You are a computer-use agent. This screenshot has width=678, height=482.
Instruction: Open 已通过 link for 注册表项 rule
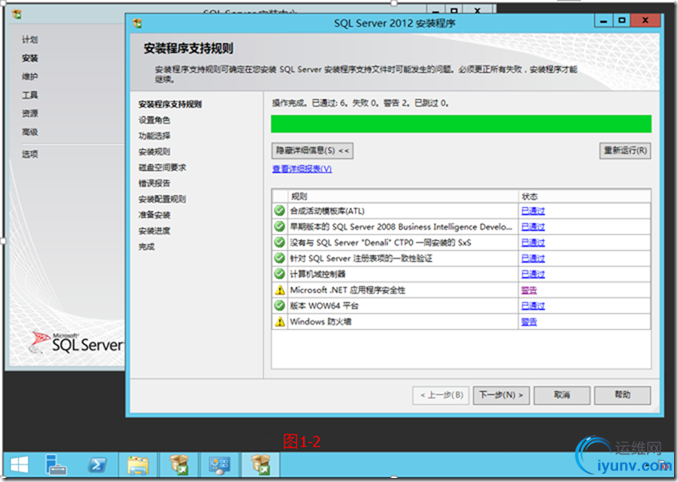point(533,259)
